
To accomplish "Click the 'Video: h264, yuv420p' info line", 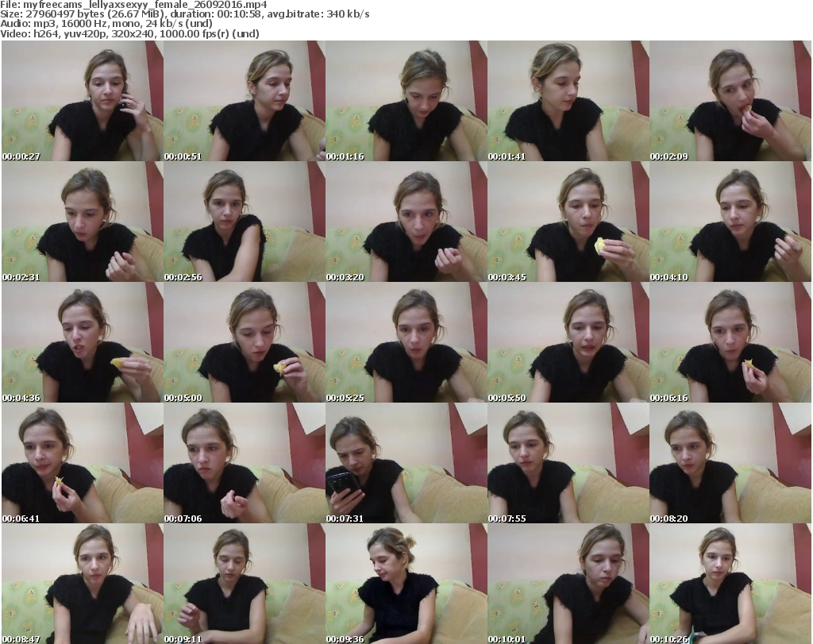I will point(129,33).
